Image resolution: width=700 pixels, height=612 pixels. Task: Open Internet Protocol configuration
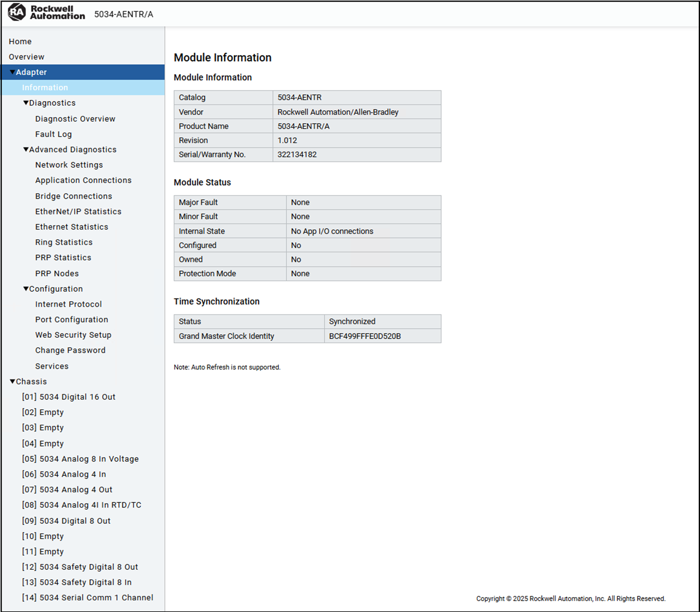point(68,304)
